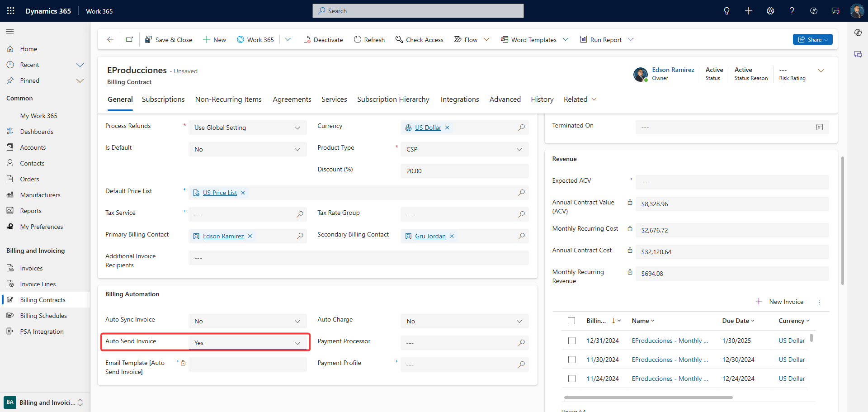Click the plus quick-create icon in header
This screenshot has width=868, height=412.
(x=749, y=11)
